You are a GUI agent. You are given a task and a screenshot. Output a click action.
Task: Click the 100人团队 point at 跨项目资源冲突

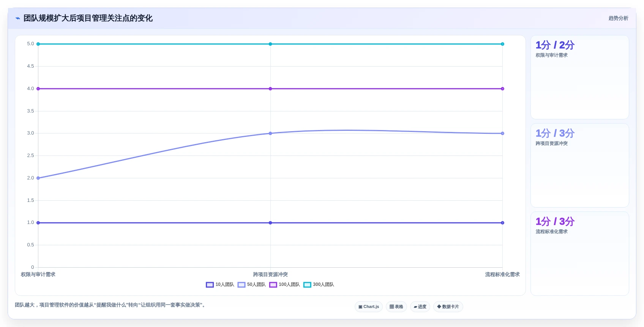(270, 89)
